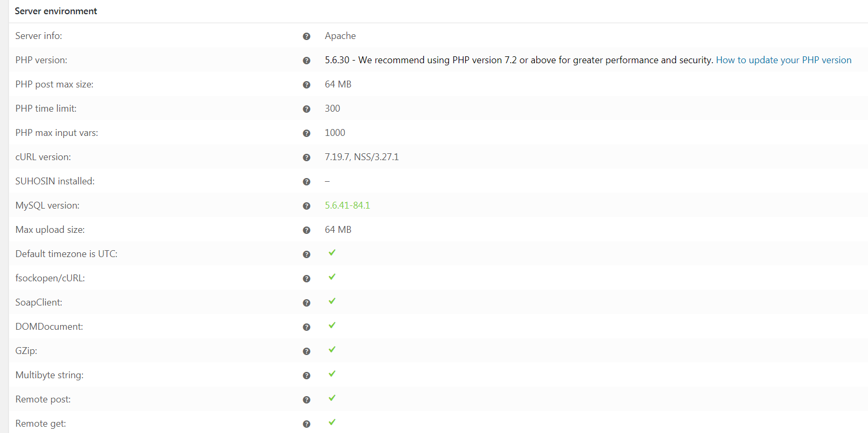Click help icon for PHP max input vars

point(306,133)
